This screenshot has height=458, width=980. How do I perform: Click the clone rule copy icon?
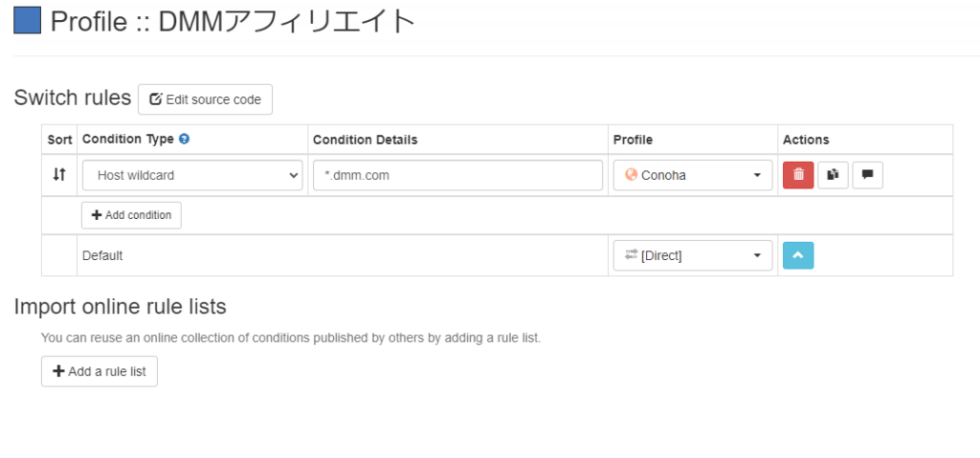point(833,175)
